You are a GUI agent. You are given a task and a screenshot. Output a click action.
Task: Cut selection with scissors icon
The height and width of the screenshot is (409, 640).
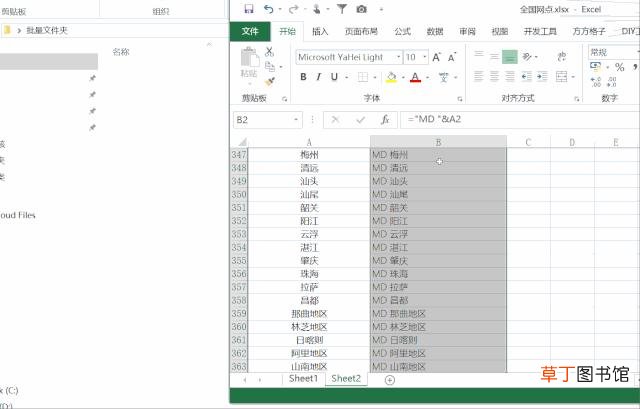(x=269, y=52)
